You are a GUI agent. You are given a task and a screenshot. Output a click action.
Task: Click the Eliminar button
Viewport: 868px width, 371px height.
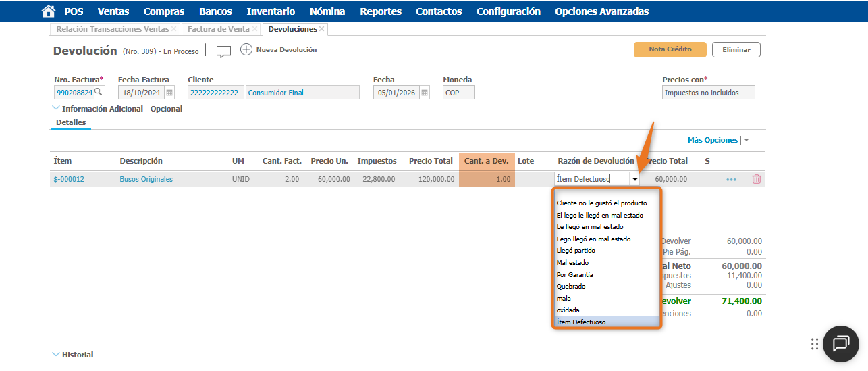pos(736,49)
